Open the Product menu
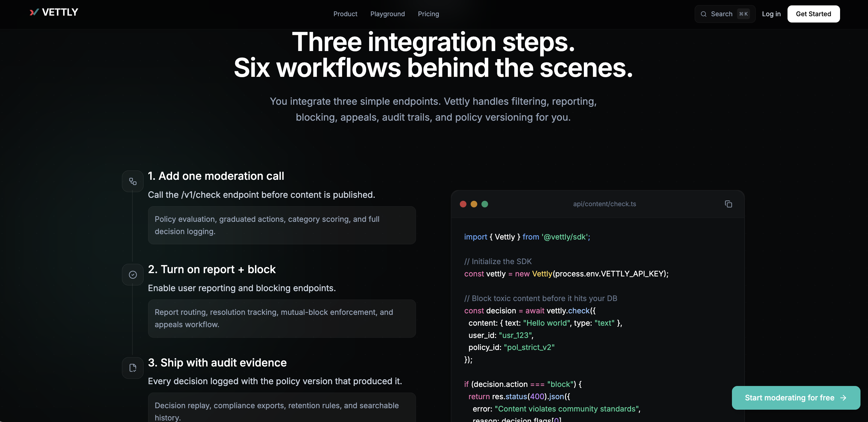The width and height of the screenshot is (868, 422). (345, 14)
